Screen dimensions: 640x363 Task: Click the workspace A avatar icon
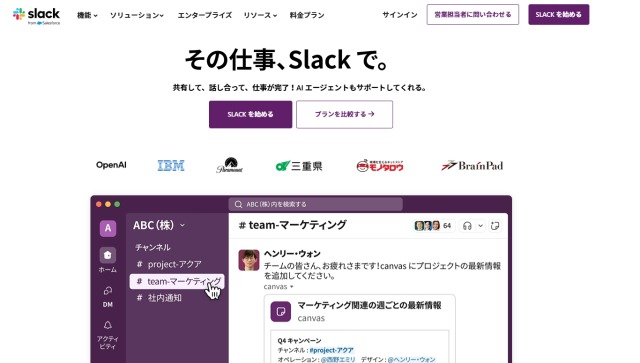[108, 228]
